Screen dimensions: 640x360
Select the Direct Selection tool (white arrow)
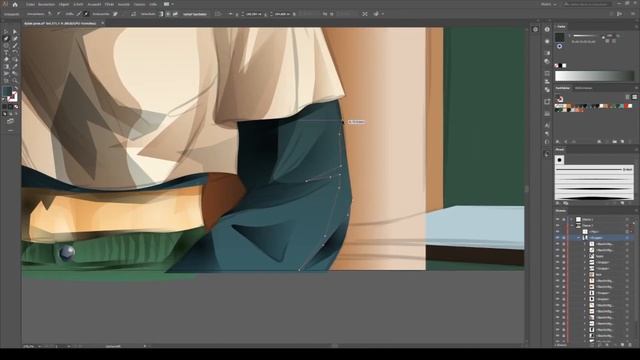[x=15, y=31]
